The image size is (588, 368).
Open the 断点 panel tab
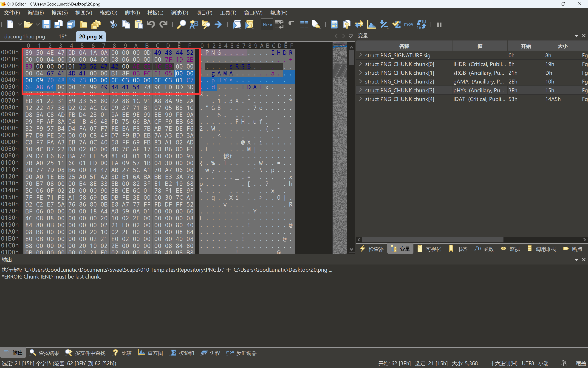click(573, 249)
